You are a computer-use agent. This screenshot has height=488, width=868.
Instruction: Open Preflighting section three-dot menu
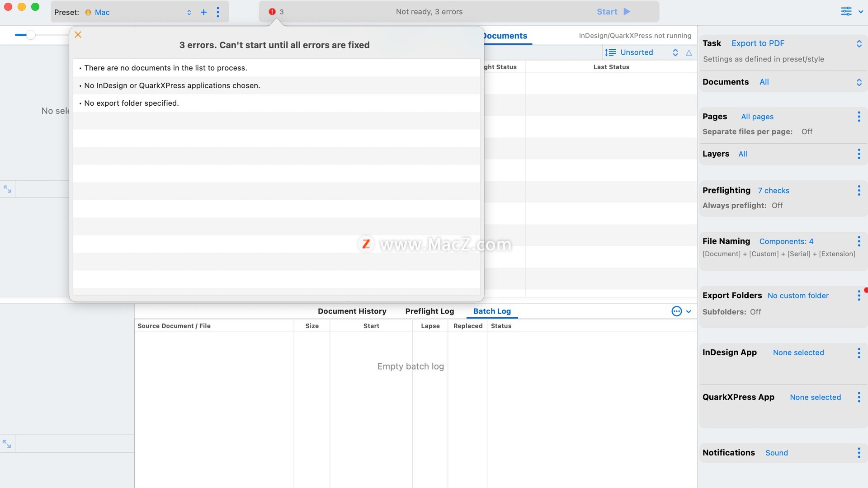tap(859, 191)
